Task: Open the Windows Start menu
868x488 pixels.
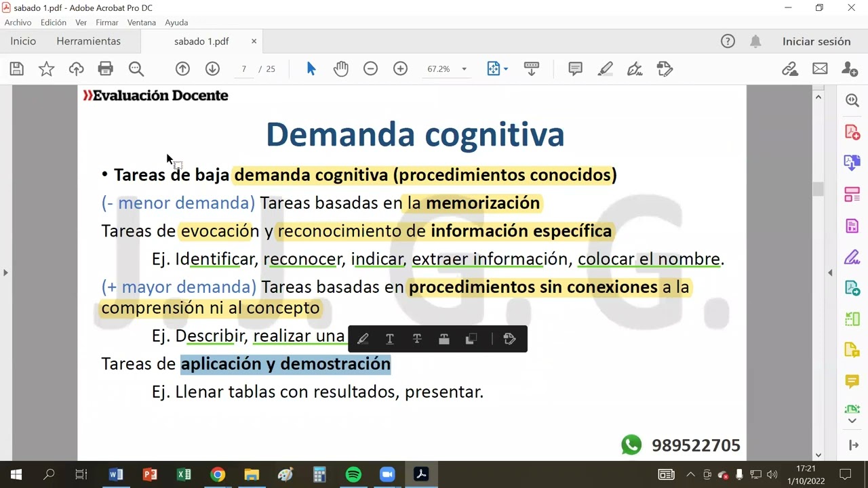Action: click(x=16, y=474)
